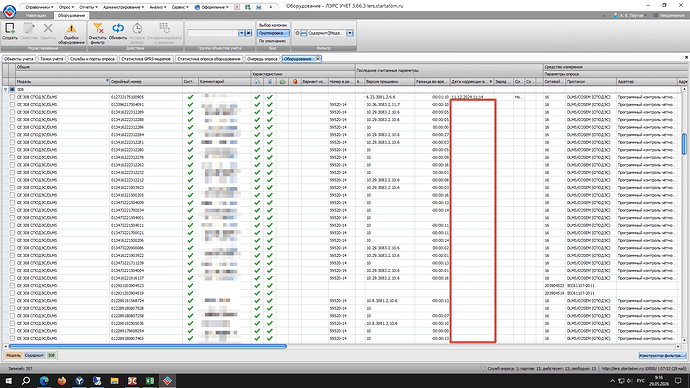Toggle the filter enable circle before Содержит
Image resolution: width=690 pixels, height=388 pixels.
pyautogui.click(x=297, y=33)
